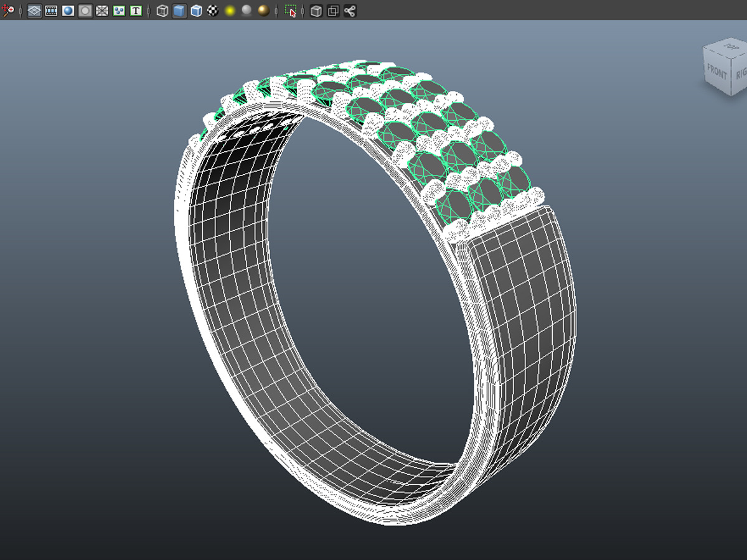
Task: Turn on Use All Lights
Action: [230, 11]
